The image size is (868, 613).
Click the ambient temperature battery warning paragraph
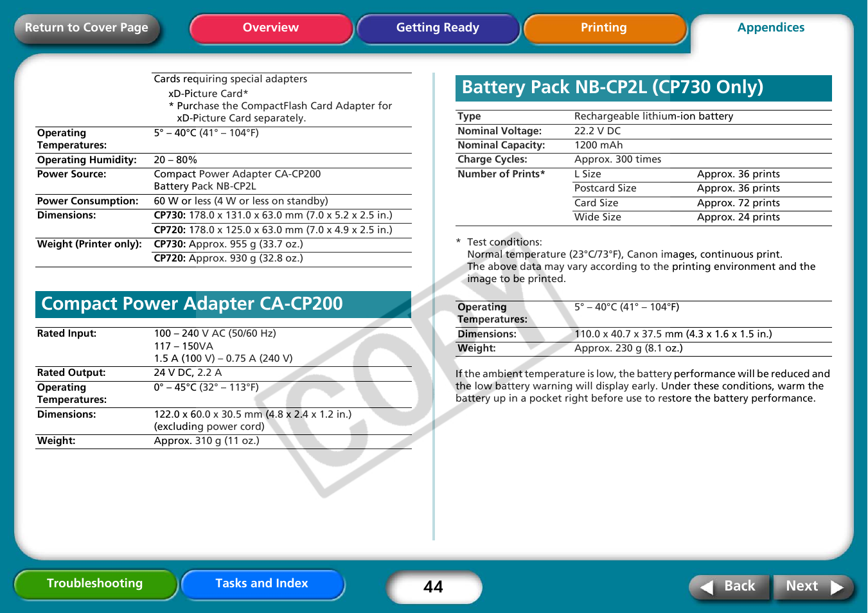(642, 386)
